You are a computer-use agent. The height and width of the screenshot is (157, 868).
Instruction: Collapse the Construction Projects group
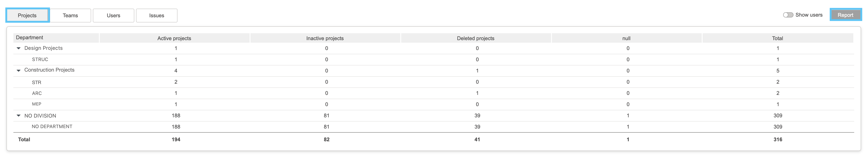19,71
